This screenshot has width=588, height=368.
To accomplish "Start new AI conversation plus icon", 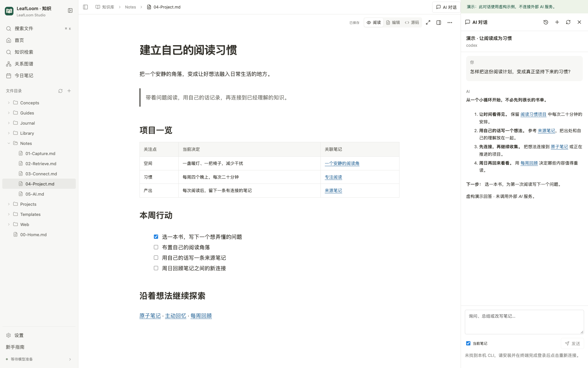I will [x=557, y=22].
